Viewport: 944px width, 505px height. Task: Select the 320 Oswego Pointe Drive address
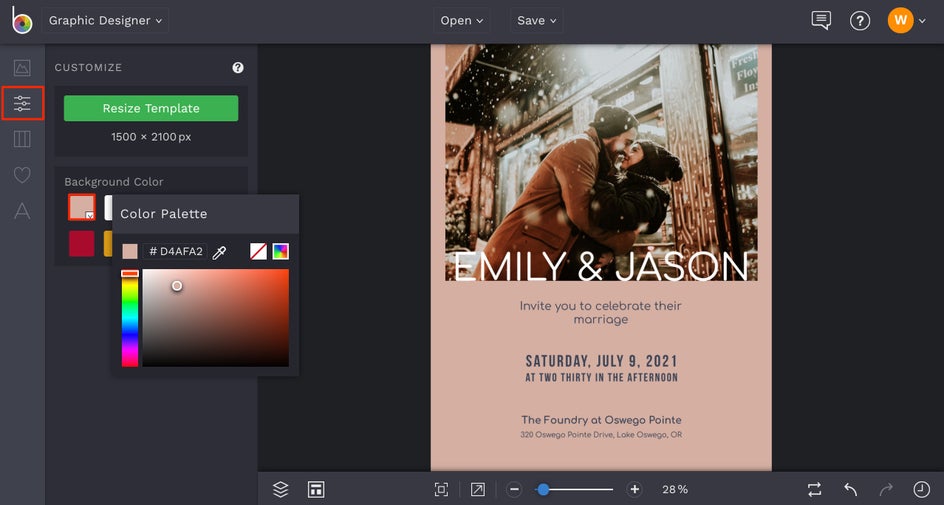pyautogui.click(x=601, y=435)
